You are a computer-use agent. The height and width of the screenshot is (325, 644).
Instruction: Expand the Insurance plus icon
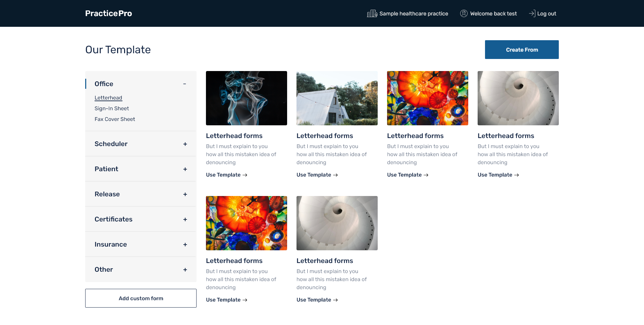click(x=185, y=245)
